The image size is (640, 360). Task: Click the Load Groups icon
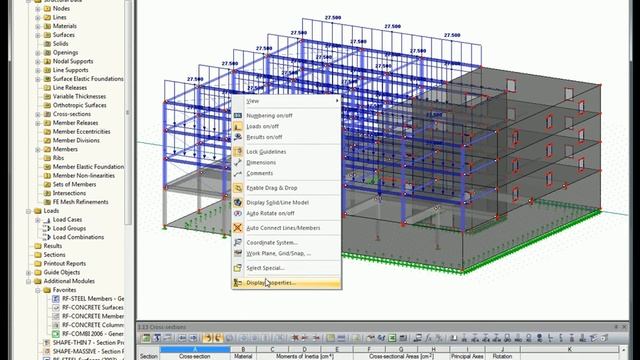coord(47,229)
